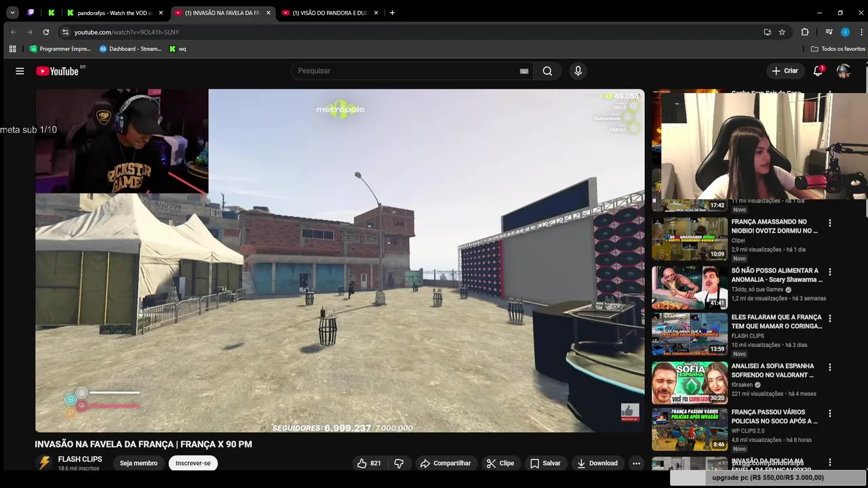The height and width of the screenshot is (488, 868).
Task: Expand the tab search dropdown
Action: (x=12, y=13)
